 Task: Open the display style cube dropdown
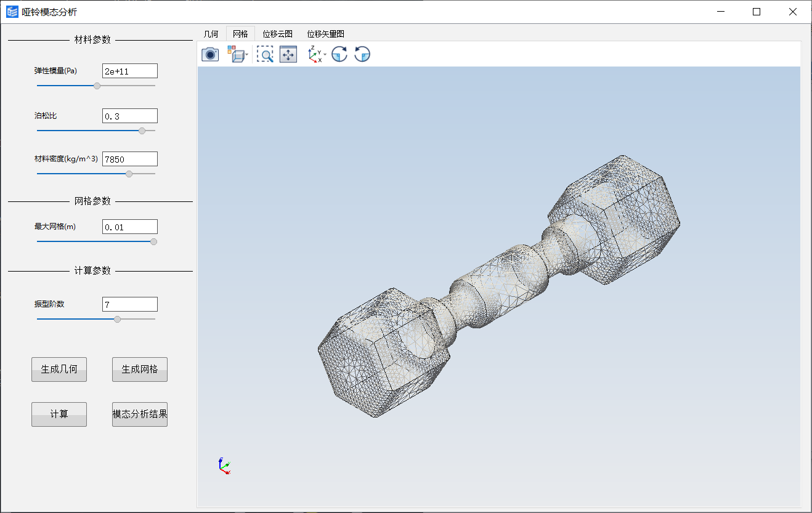(238, 55)
